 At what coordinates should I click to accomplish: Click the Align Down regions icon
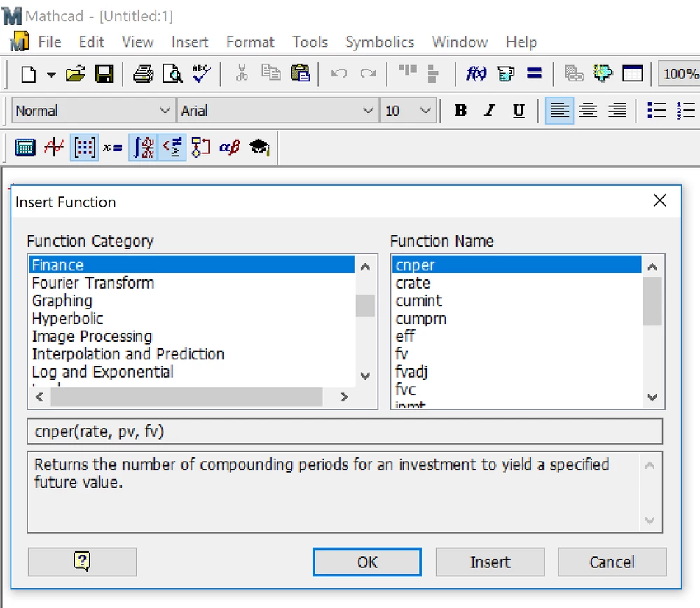pos(432,74)
